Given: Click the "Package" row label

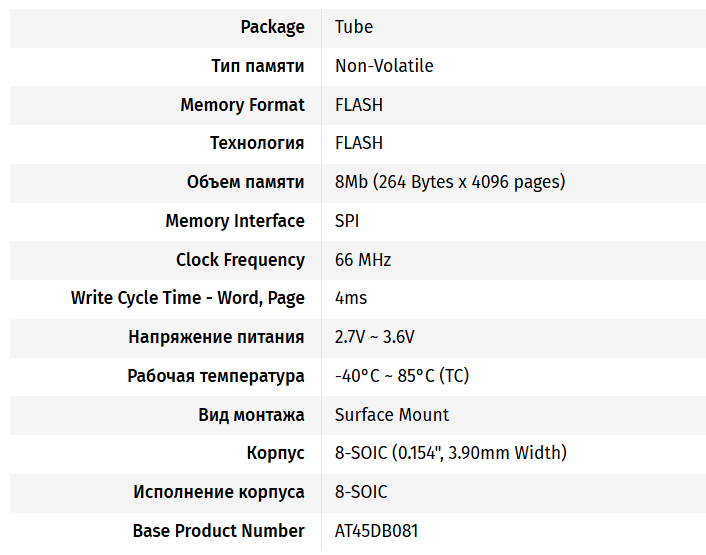Looking at the screenshot, I should 272,27.
